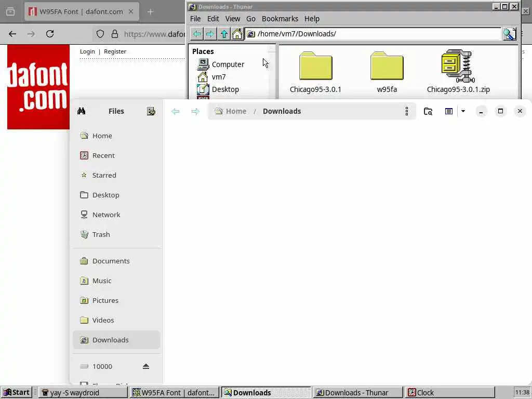Select Pictures in the Files sidebar
Image resolution: width=532 pixels, height=399 pixels.
point(116,300)
